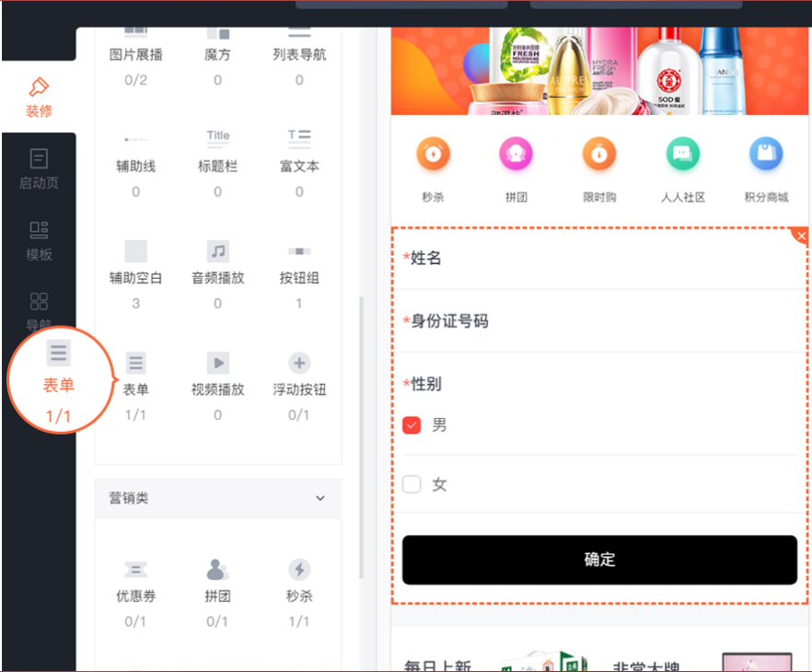Select the 图片展播 component

(135, 54)
